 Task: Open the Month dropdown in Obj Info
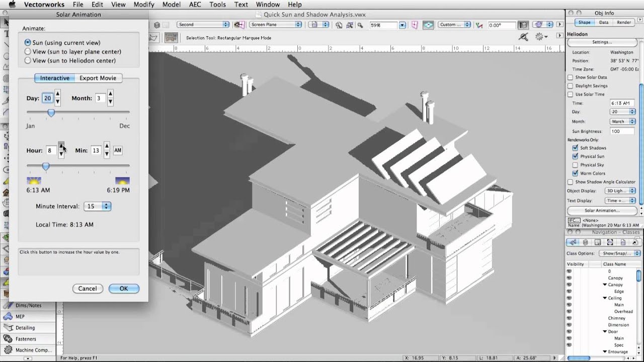click(x=623, y=122)
